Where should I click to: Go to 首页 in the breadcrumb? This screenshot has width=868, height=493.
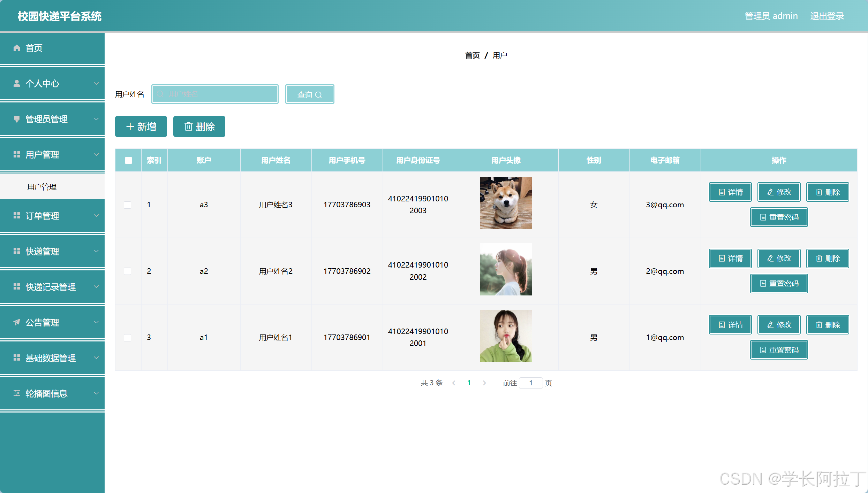tap(472, 55)
